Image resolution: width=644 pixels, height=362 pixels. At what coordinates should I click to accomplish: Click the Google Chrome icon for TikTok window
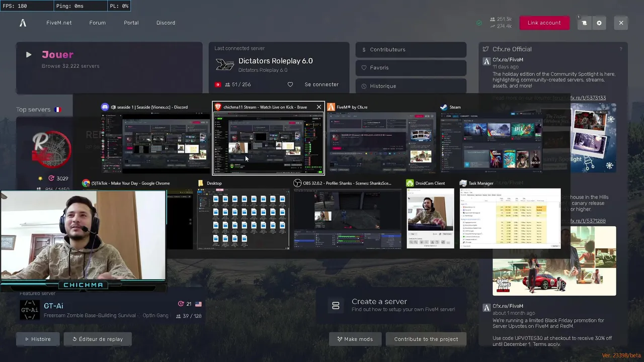[86, 184]
